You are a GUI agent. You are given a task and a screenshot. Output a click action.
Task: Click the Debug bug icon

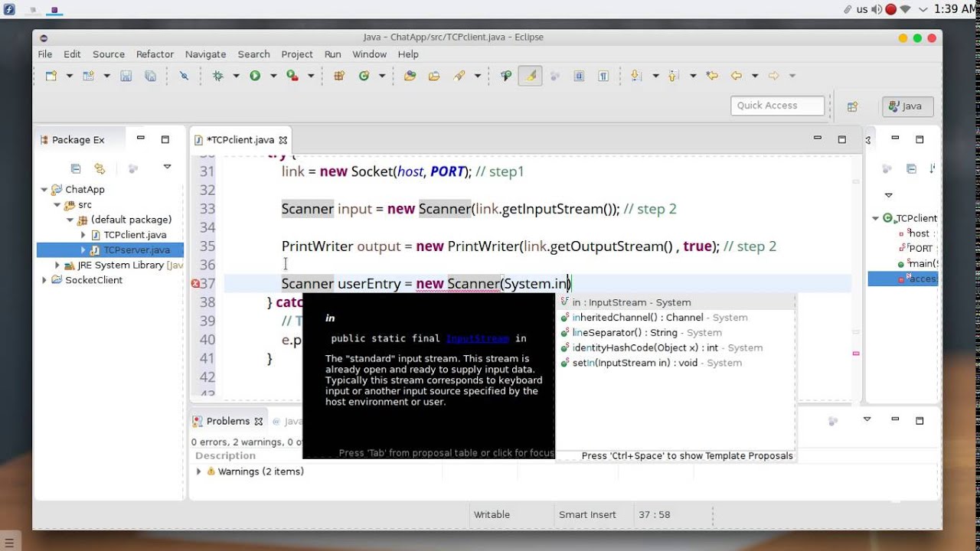click(218, 76)
